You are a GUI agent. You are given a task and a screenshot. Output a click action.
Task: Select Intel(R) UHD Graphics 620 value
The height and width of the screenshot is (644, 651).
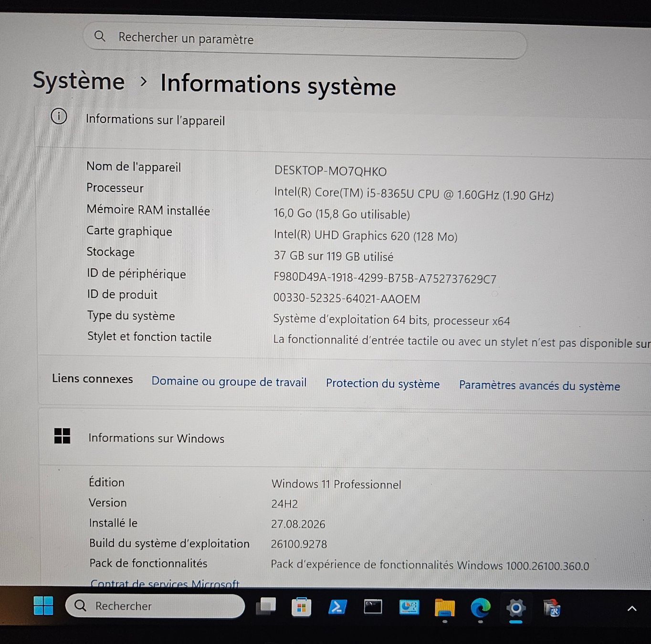coord(366,236)
